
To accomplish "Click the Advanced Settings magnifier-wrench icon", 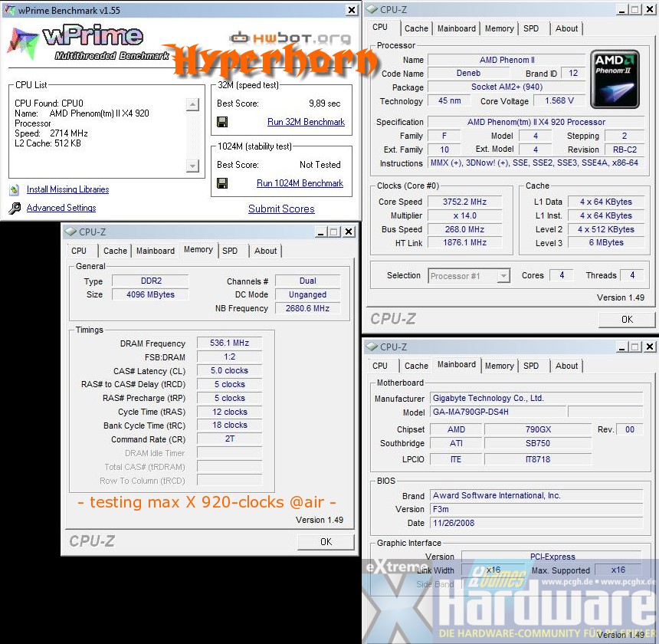I will (15, 208).
